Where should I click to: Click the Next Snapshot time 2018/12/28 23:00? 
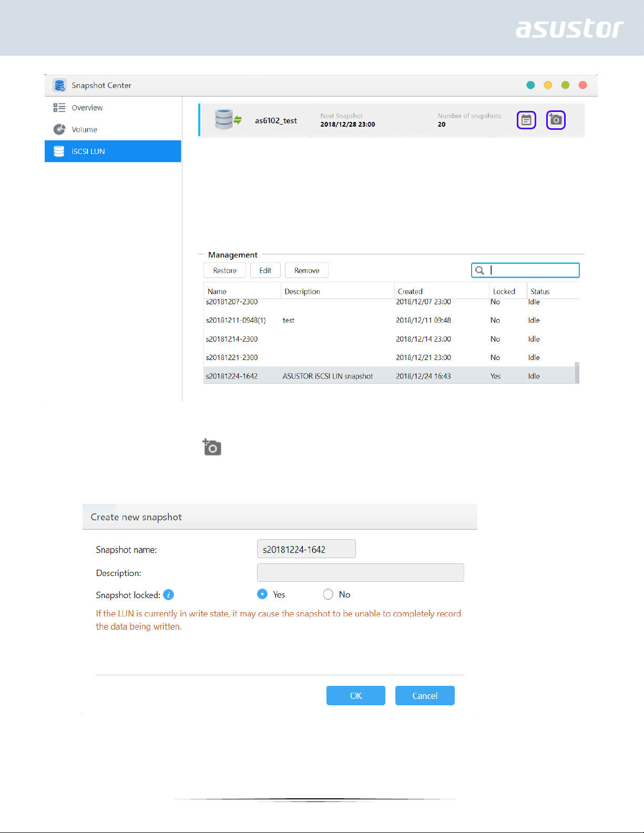click(347, 125)
